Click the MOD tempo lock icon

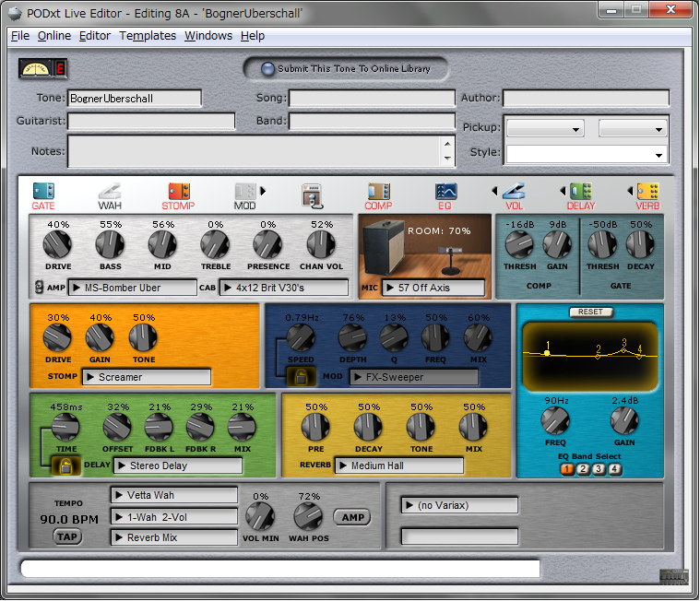(x=301, y=377)
